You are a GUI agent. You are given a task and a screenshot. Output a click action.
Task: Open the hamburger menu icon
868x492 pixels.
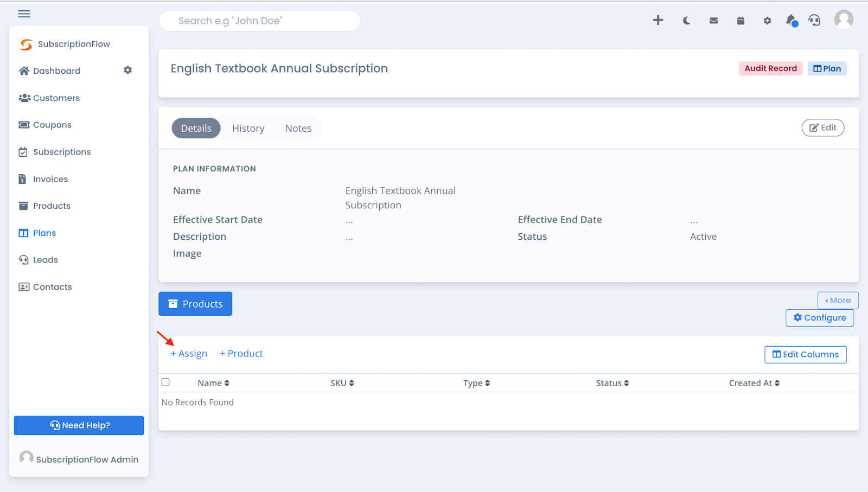24,14
